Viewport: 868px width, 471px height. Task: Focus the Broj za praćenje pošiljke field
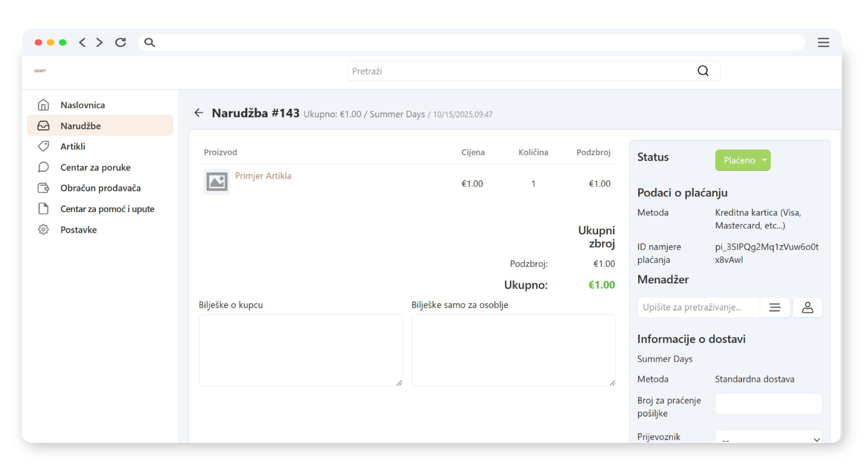pos(768,403)
